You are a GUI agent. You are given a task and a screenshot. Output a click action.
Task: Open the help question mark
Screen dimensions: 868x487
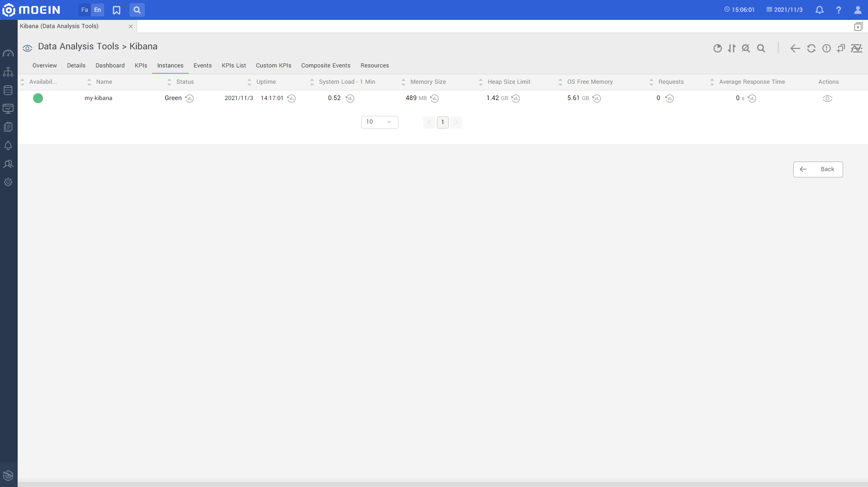point(839,10)
